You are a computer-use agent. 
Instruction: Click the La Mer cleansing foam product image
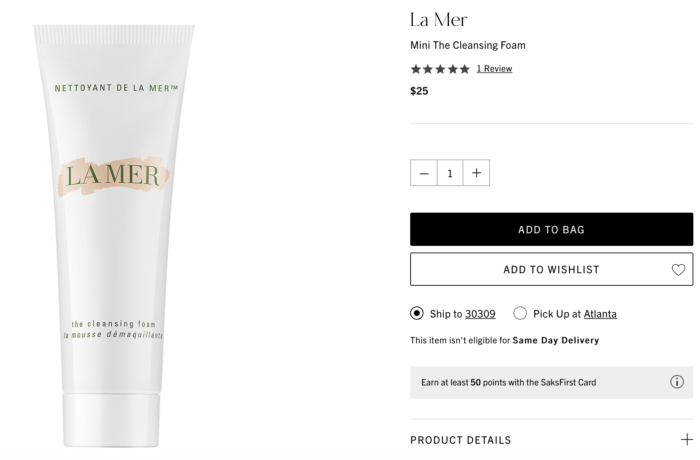(x=114, y=236)
